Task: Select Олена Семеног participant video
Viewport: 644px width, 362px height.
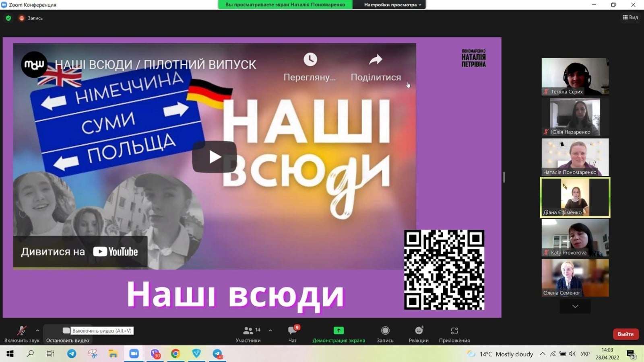Action: coord(575,278)
